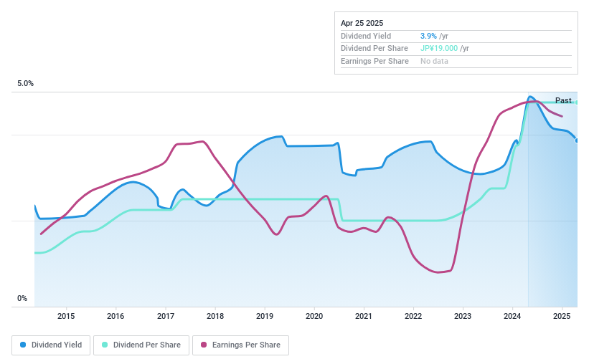Toggle the Earnings Per Share legend button
Viewport: 589px width, 364px height.
coord(240,345)
